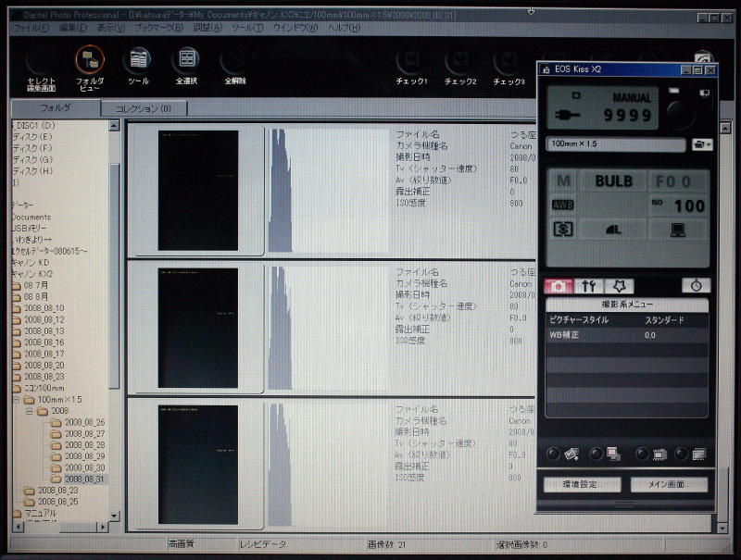Select the 2008_08_16 folder
This screenshot has height=560, width=741.
click(x=44, y=342)
